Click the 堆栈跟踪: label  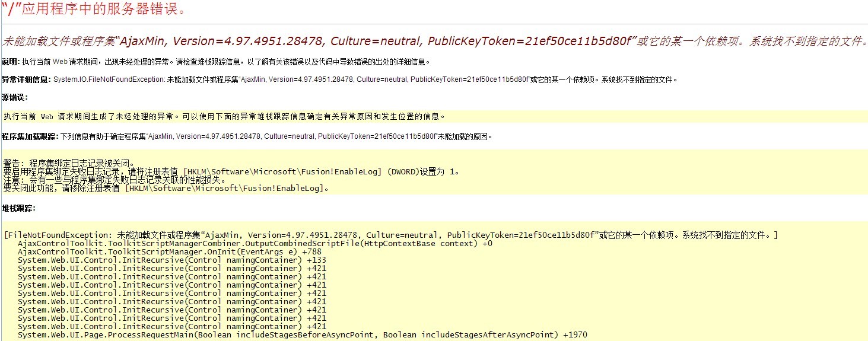pos(18,209)
